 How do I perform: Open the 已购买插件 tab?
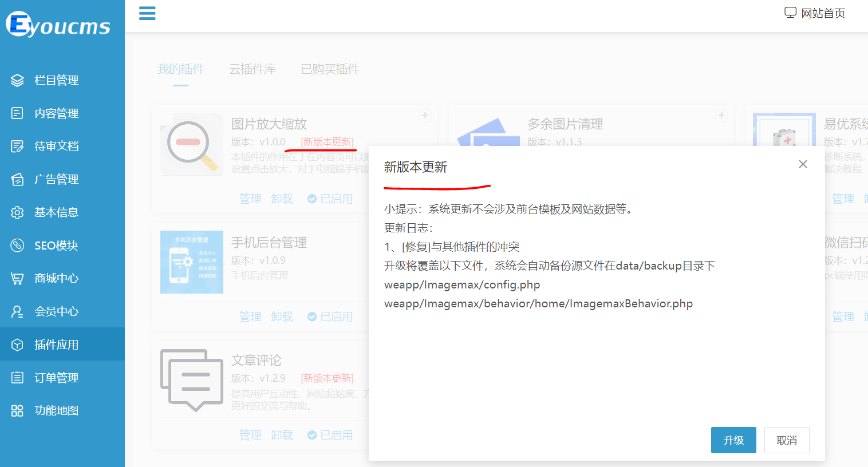point(330,69)
